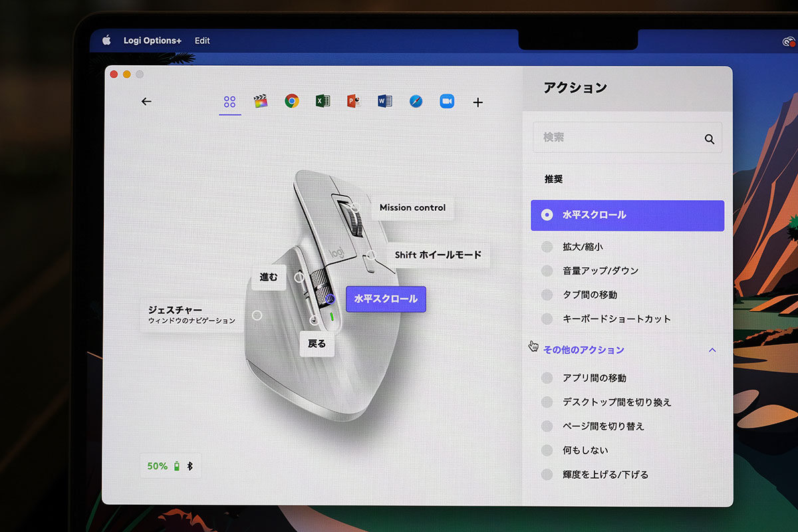Switch to the Safari profile
Viewport: 798px width, 532px height.
(416, 101)
